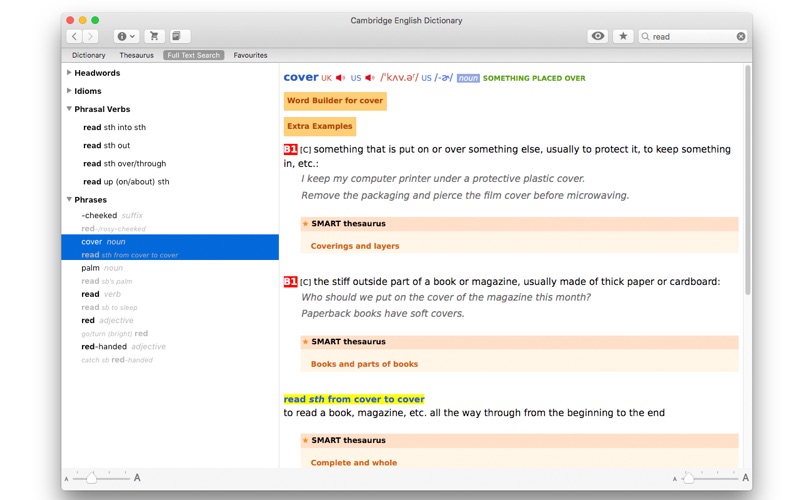Switch to the Favourites tab

pos(250,55)
